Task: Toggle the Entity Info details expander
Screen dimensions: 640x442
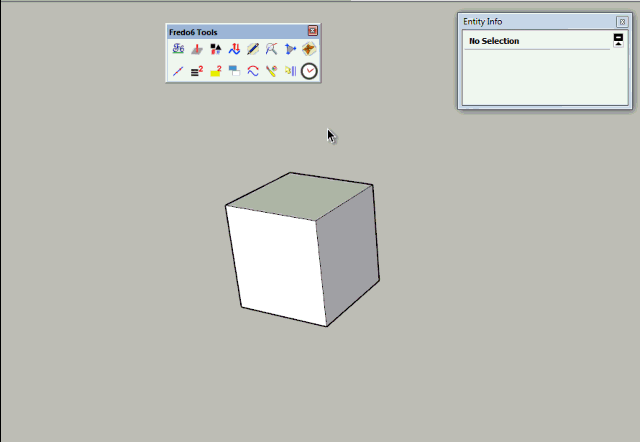Action: (618, 40)
